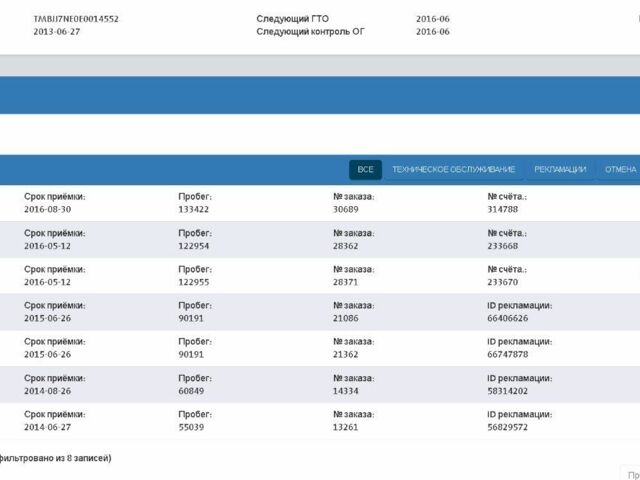Click mileage value 60849
This screenshot has height=480, width=640.
point(191,390)
